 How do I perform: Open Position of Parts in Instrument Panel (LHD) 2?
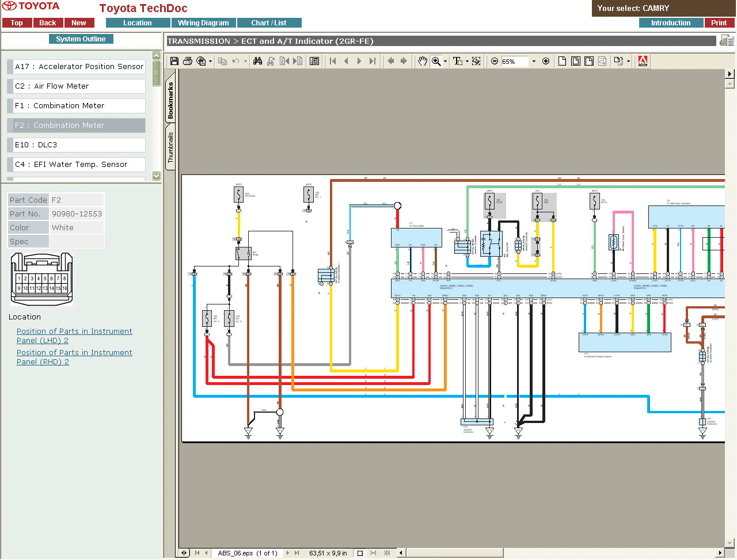click(x=74, y=336)
